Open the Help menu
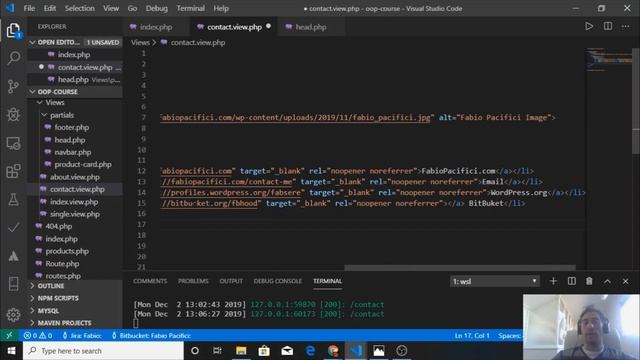The image size is (640, 360). tap(221, 8)
